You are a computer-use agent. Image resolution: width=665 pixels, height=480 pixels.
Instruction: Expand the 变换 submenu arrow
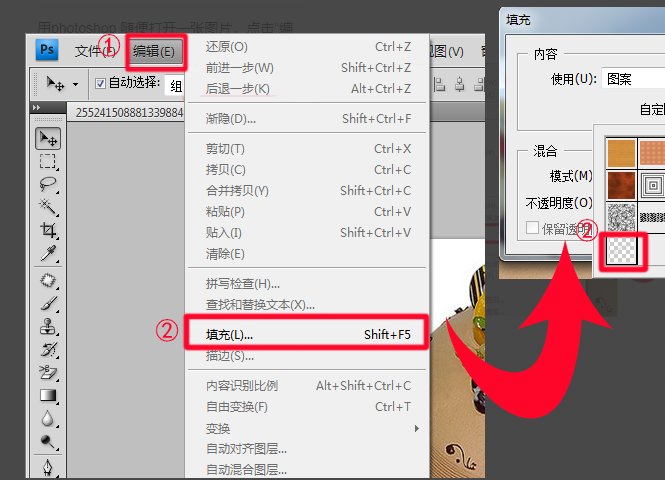click(416, 428)
